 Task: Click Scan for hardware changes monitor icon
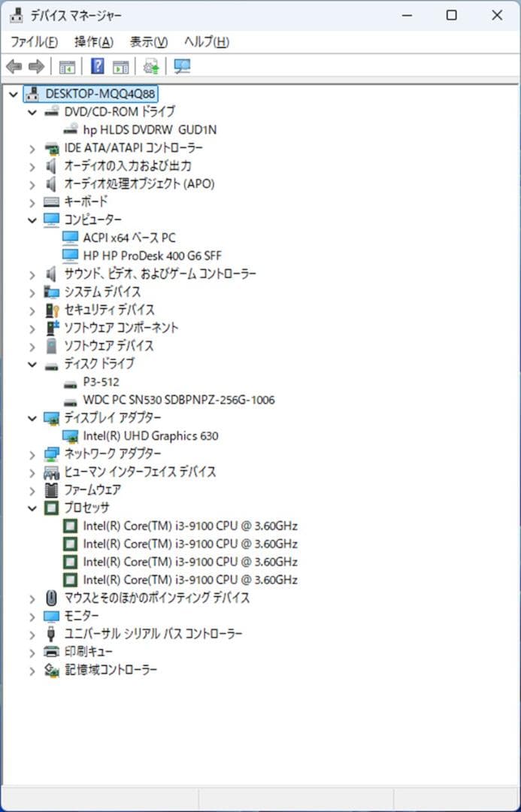point(182,66)
